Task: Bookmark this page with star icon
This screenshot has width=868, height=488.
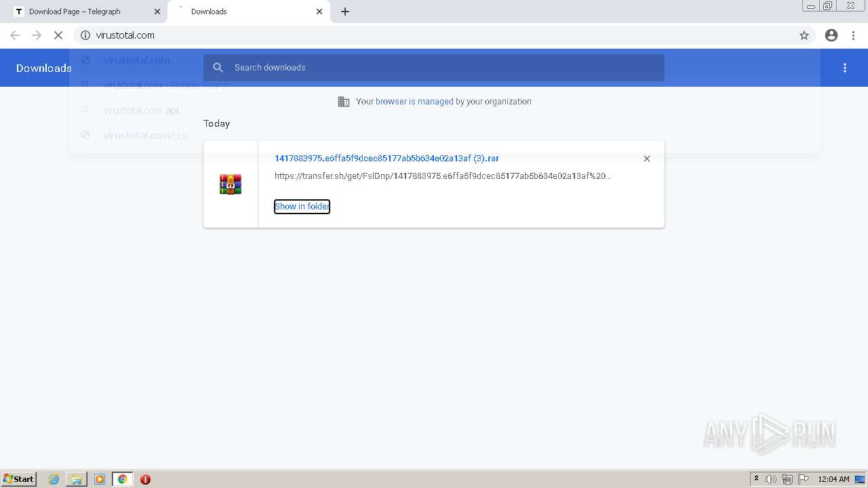Action: [804, 35]
